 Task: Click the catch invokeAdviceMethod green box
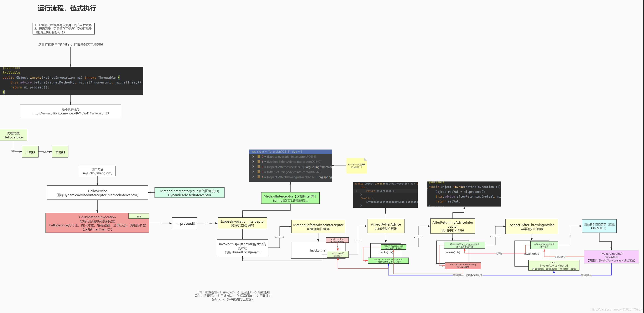tap(554, 266)
